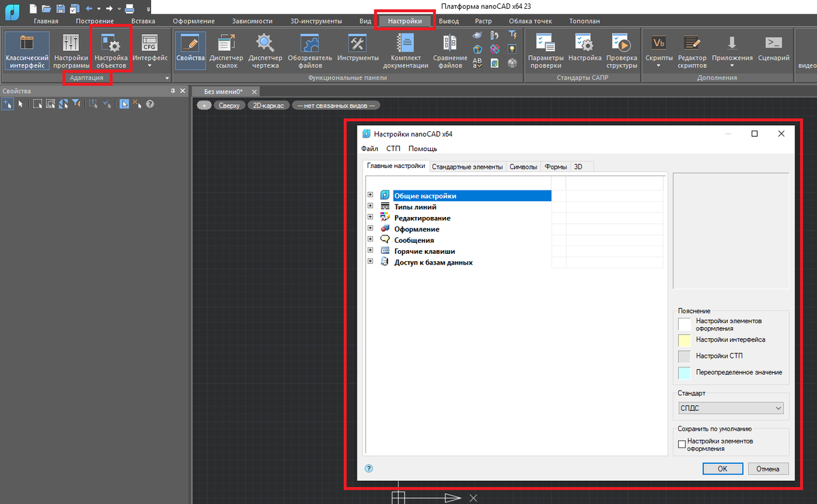Expand the Горячие клавиши tree node
817x504 pixels.
[370, 250]
